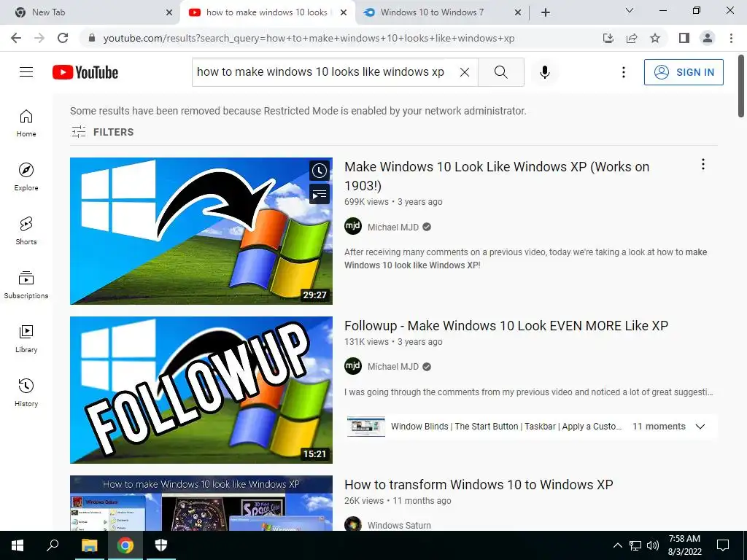Open Library in the sidebar
The width and height of the screenshot is (747, 560).
point(26,338)
